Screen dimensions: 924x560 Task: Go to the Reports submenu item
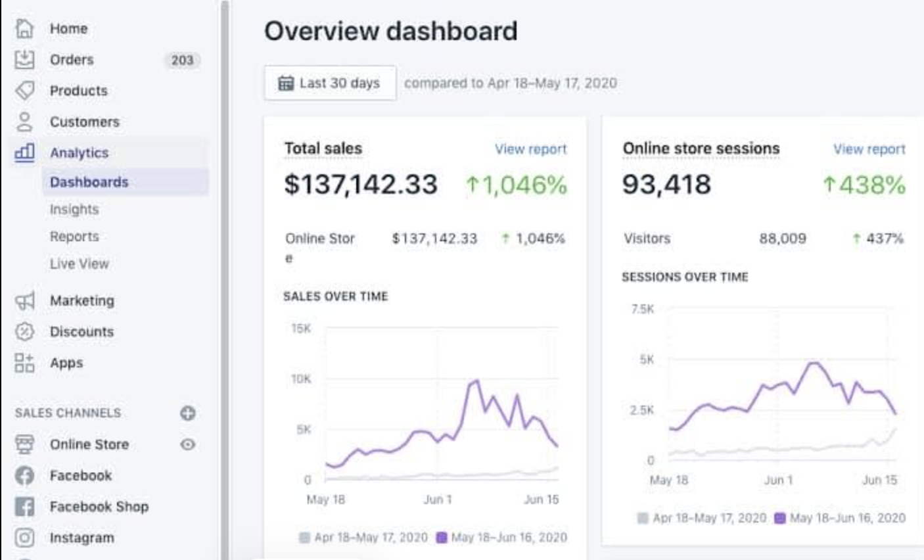(74, 236)
